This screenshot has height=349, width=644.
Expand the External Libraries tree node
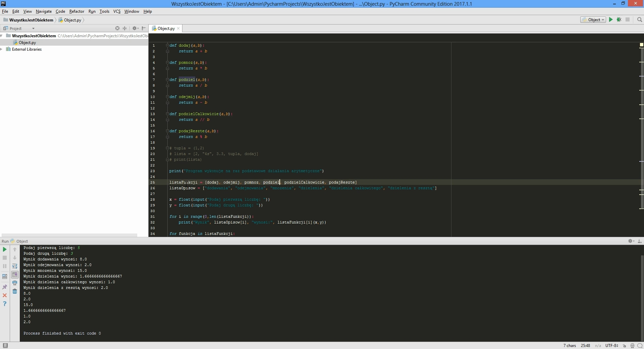click(2, 49)
